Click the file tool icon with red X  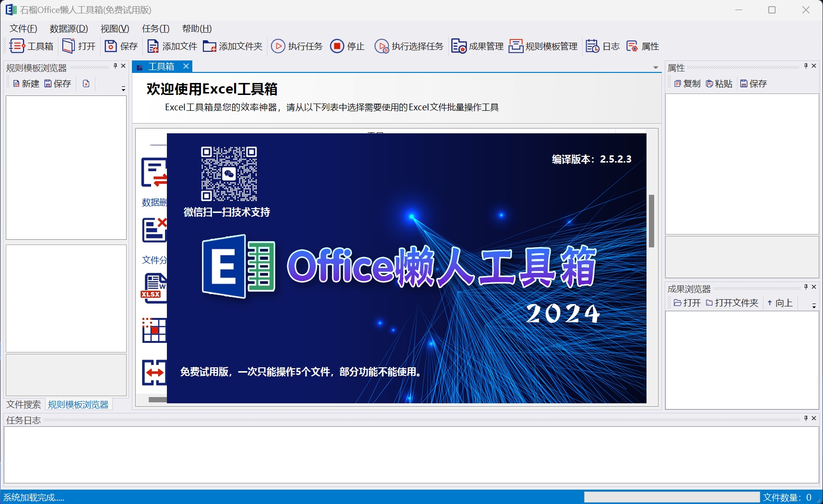[x=154, y=230]
